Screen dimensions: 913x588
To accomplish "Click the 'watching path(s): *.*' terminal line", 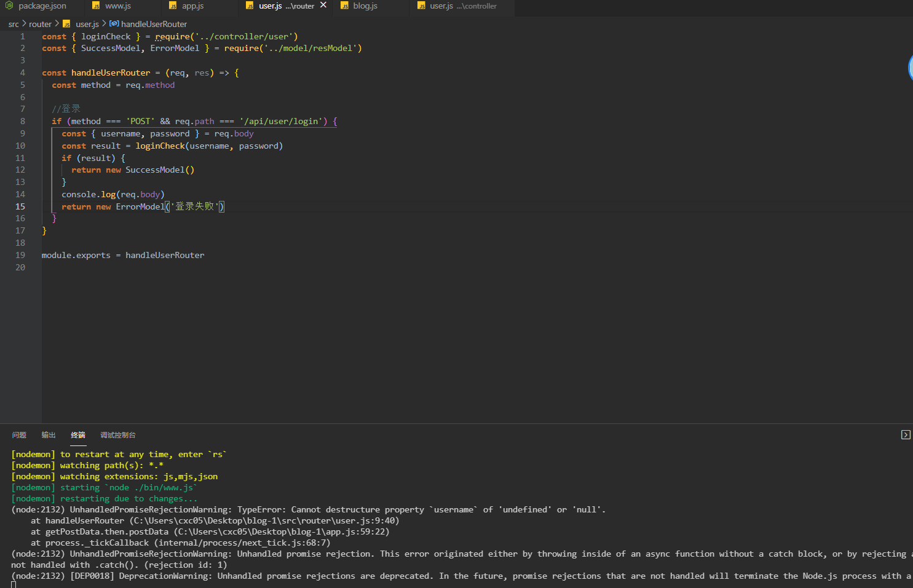I will click(x=87, y=466).
